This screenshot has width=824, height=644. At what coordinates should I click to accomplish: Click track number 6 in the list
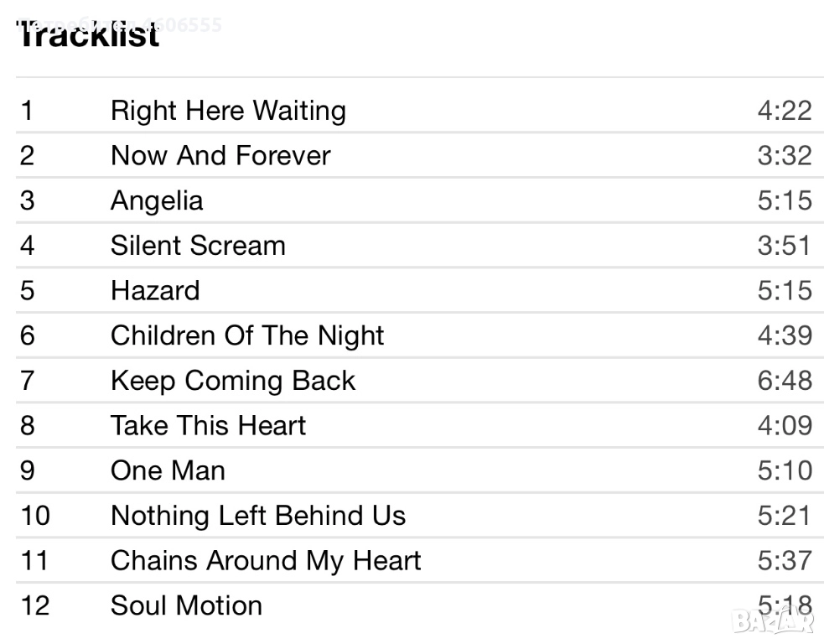[28, 335]
